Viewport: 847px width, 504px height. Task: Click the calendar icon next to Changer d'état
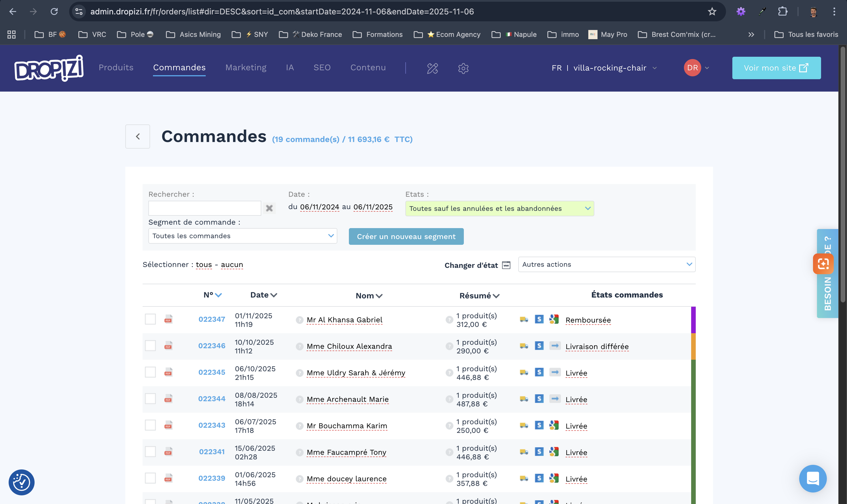506,265
